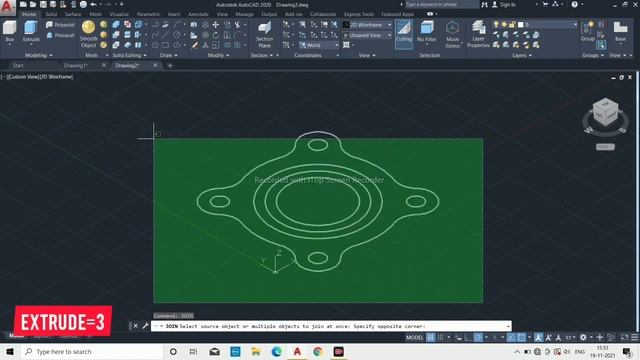
Task: Click the taskbar search box
Action: click(x=92, y=351)
